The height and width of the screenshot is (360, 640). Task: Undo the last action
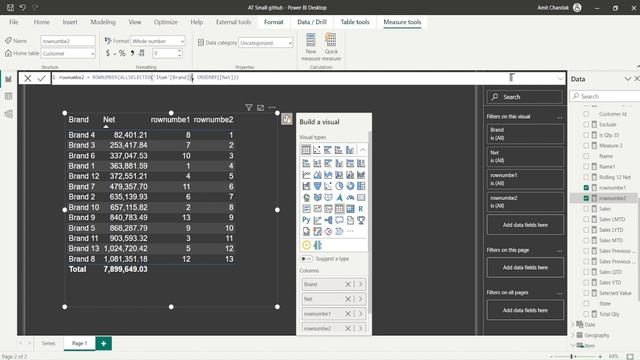tap(23, 7)
